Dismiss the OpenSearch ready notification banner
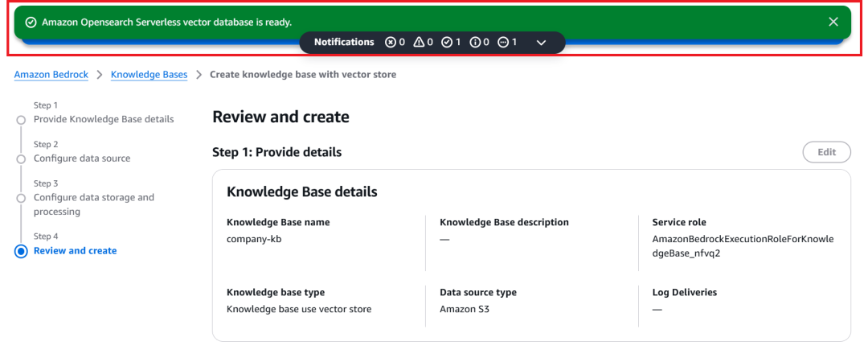The height and width of the screenshot is (358, 868). (833, 22)
